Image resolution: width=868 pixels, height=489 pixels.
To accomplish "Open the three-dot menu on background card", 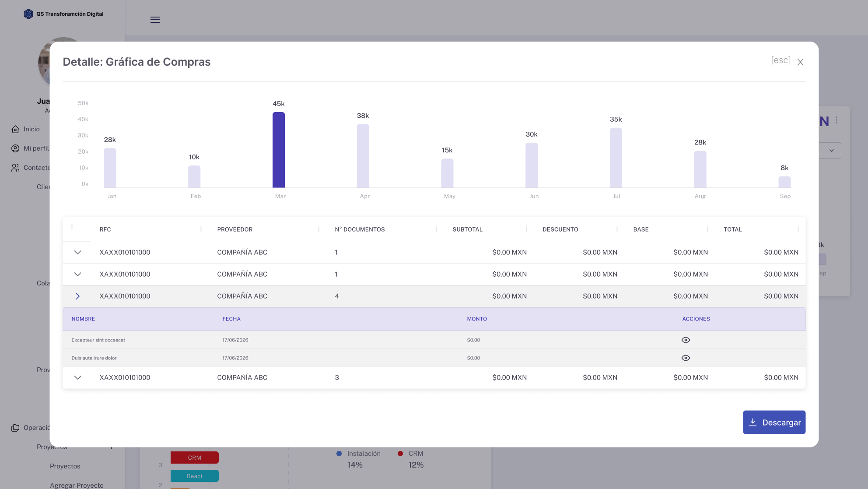I will point(836,120).
